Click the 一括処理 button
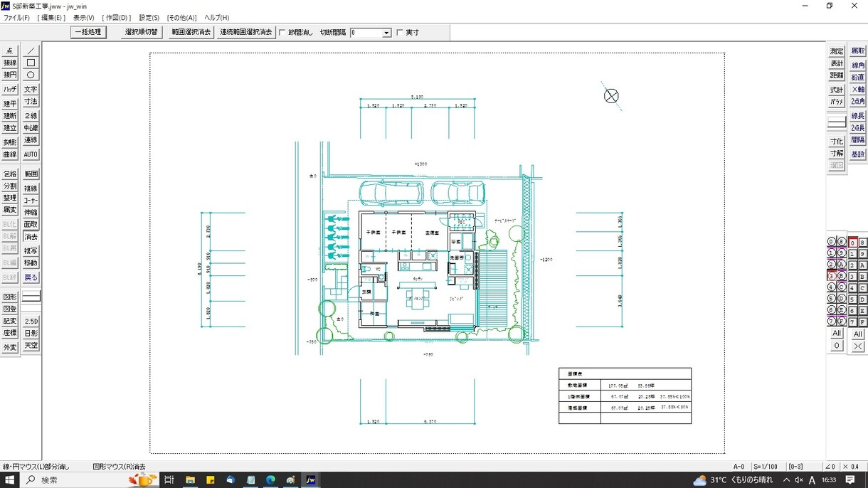This screenshot has width=868, height=488. pyautogui.click(x=88, y=32)
